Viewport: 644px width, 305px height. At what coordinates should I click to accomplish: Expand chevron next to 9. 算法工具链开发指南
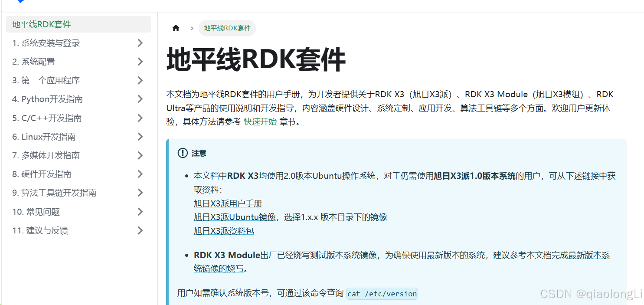(140, 193)
